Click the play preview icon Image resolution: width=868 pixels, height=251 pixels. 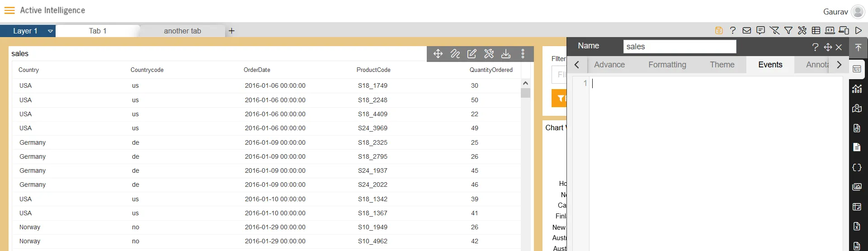(859, 30)
